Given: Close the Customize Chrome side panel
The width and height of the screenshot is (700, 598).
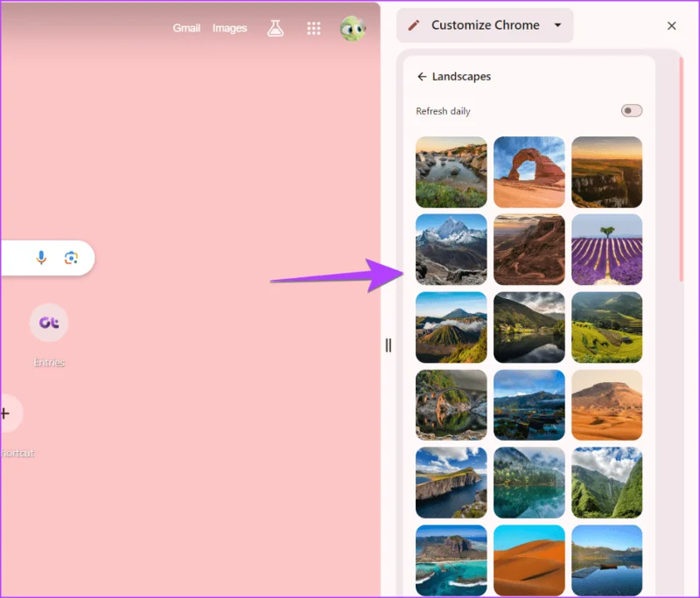Looking at the screenshot, I should (x=671, y=26).
